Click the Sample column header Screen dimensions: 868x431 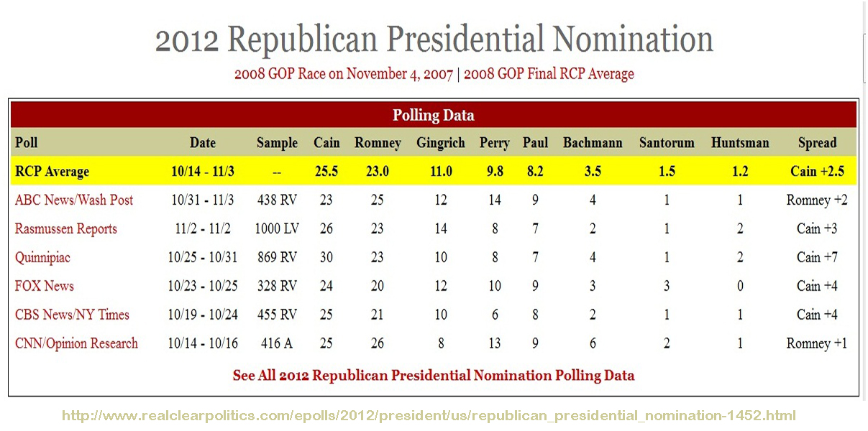coord(277,143)
